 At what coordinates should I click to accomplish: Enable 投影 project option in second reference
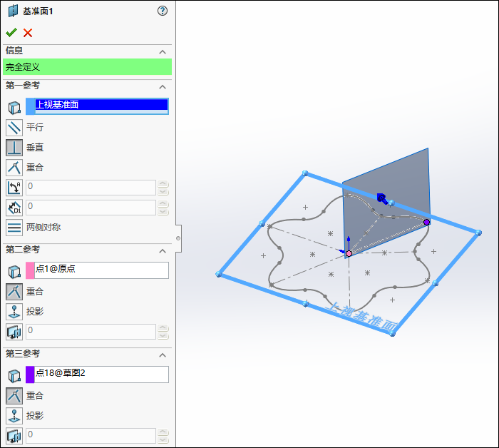coord(14,312)
